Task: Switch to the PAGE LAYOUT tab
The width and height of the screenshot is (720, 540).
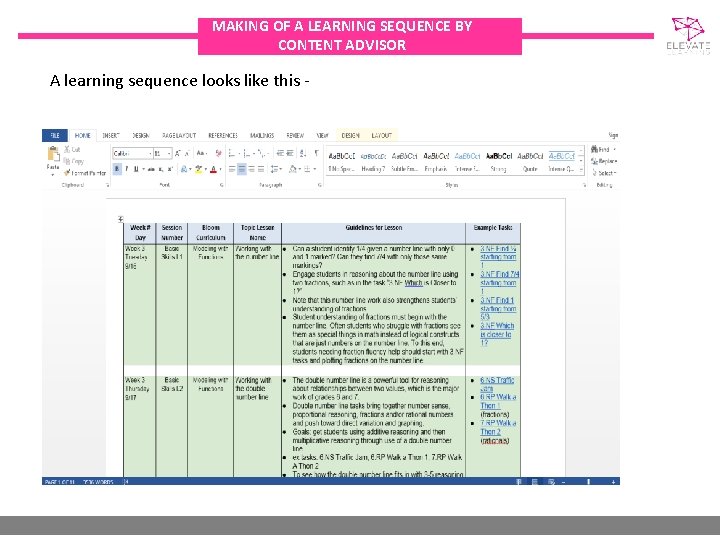Action: point(179,135)
